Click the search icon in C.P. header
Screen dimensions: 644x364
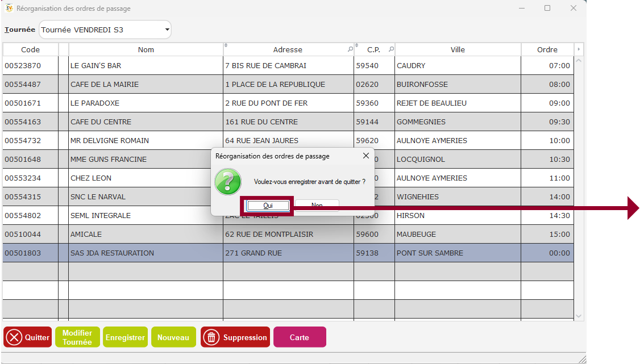pos(391,49)
